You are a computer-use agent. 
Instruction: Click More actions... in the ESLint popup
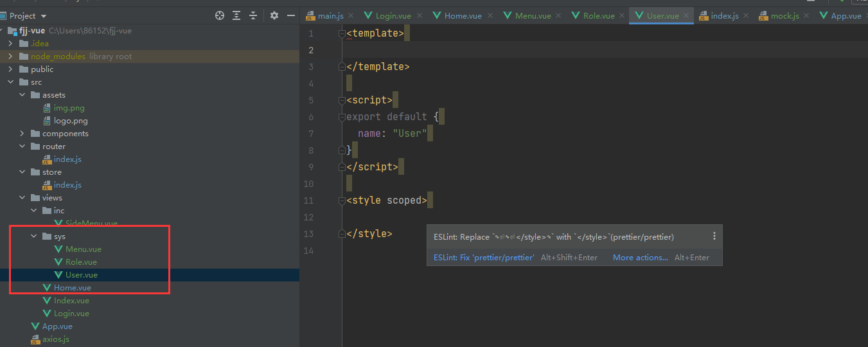click(x=641, y=257)
